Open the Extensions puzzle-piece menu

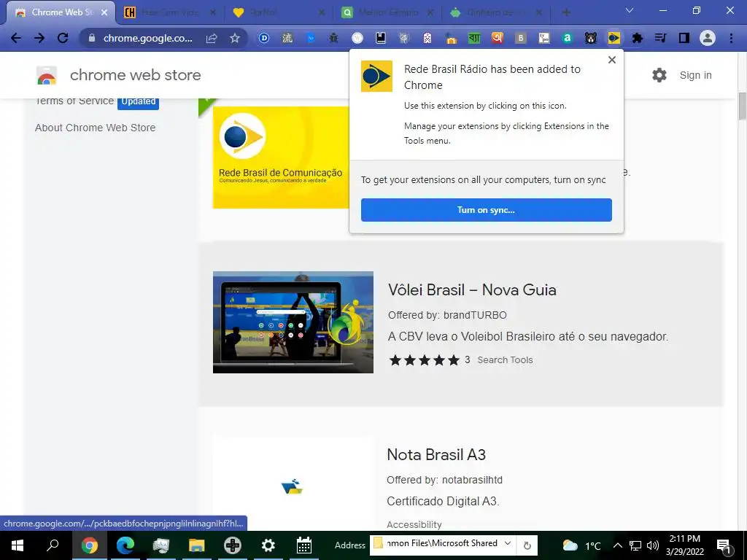click(638, 38)
